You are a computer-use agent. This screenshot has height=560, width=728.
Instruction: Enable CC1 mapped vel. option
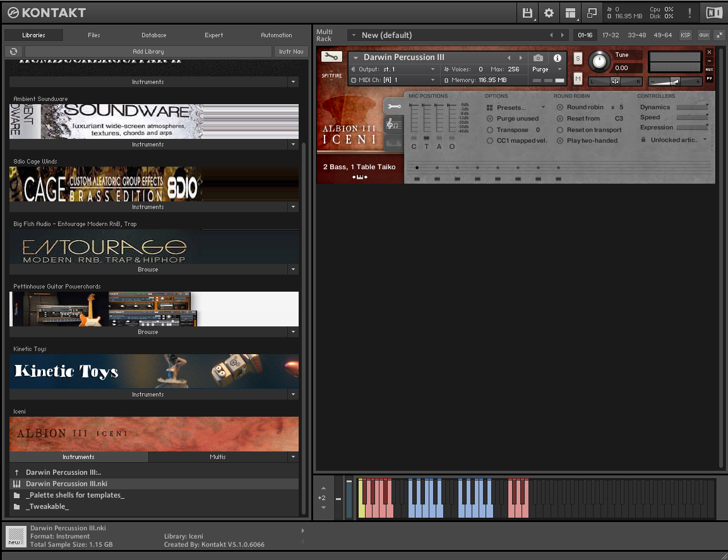point(489,141)
